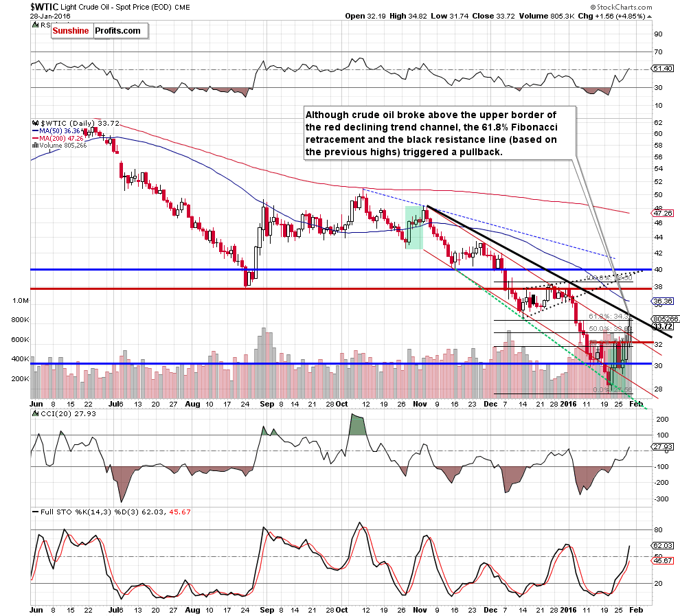The width and height of the screenshot is (680, 616).
Task: Click the Close 33.72 header value
Action: (494, 16)
